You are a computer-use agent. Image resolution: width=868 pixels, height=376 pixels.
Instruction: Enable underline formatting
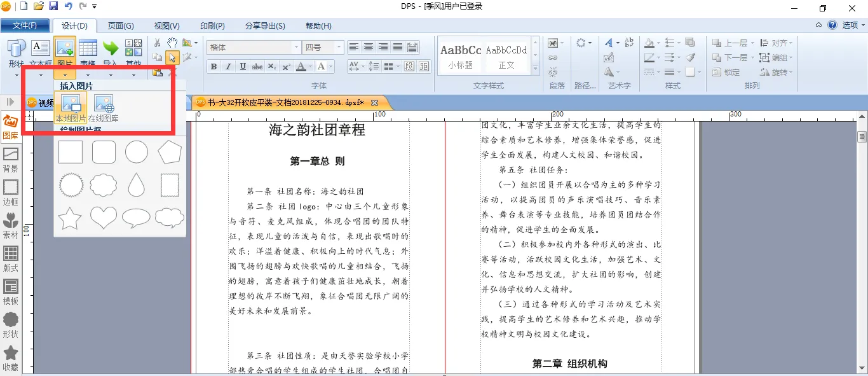point(243,67)
